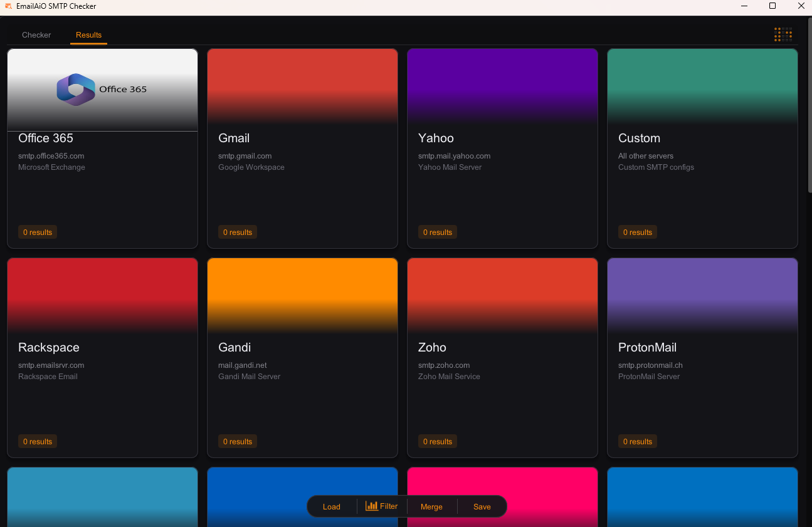812x527 pixels.
Task: Switch to the Checker tab
Action: tap(36, 35)
